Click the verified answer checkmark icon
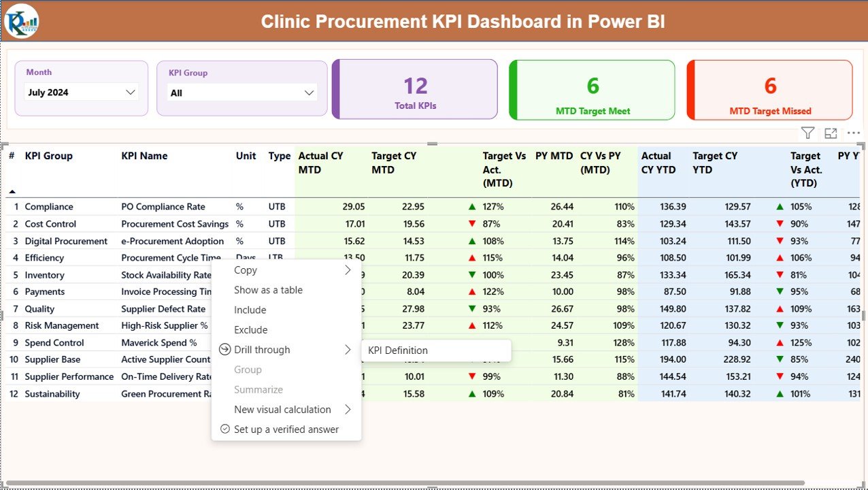 (224, 429)
